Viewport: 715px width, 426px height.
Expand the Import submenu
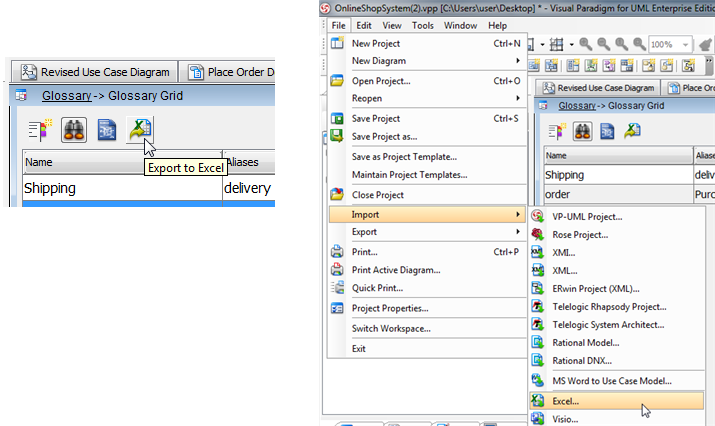tap(427, 214)
